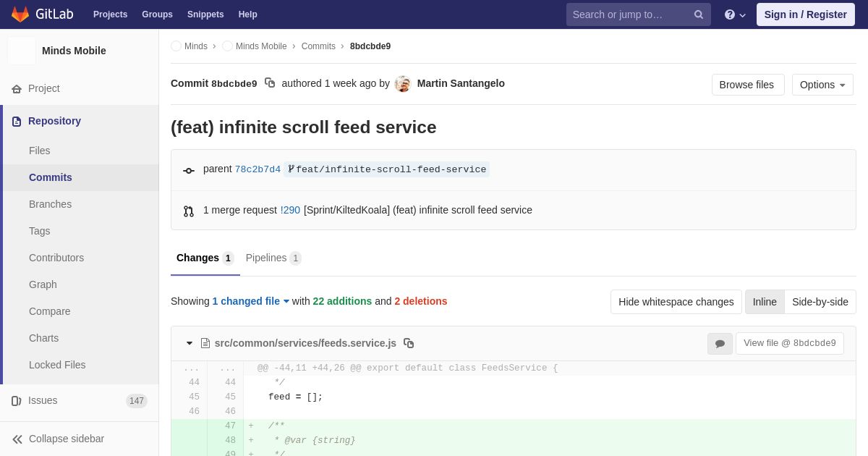Click the added line * @var {string}

(x=314, y=440)
